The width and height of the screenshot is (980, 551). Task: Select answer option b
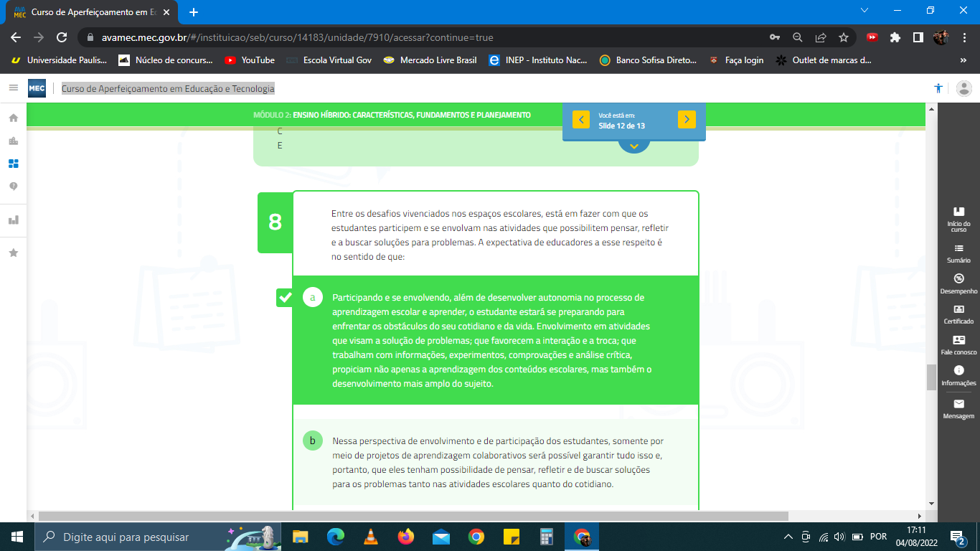click(313, 441)
